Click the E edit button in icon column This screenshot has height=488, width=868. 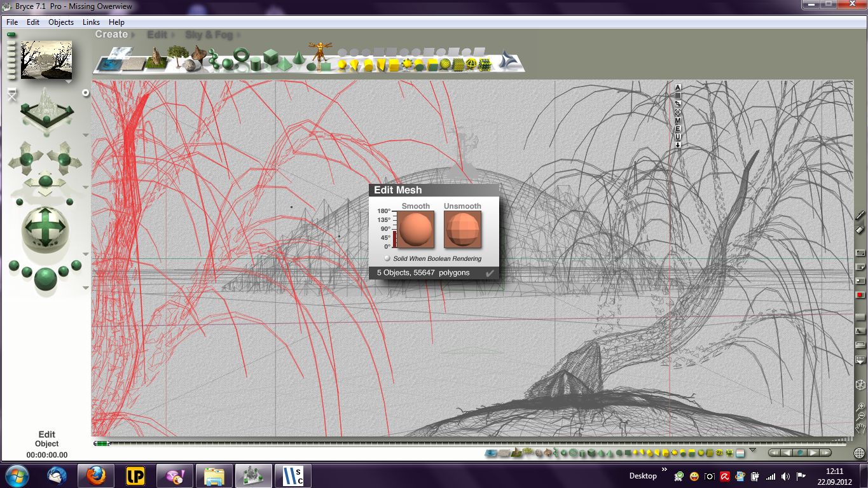[x=678, y=129]
